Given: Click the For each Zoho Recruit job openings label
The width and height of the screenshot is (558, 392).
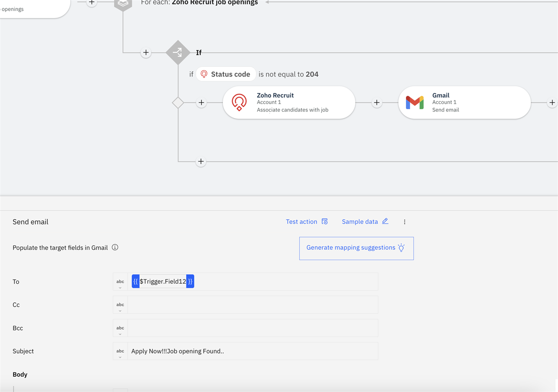Looking at the screenshot, I should pos(199,2).
